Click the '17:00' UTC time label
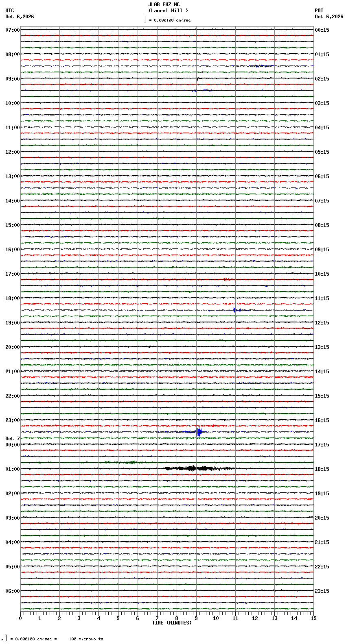The width and height of the screenshot is (346, 644). point(12,274)
